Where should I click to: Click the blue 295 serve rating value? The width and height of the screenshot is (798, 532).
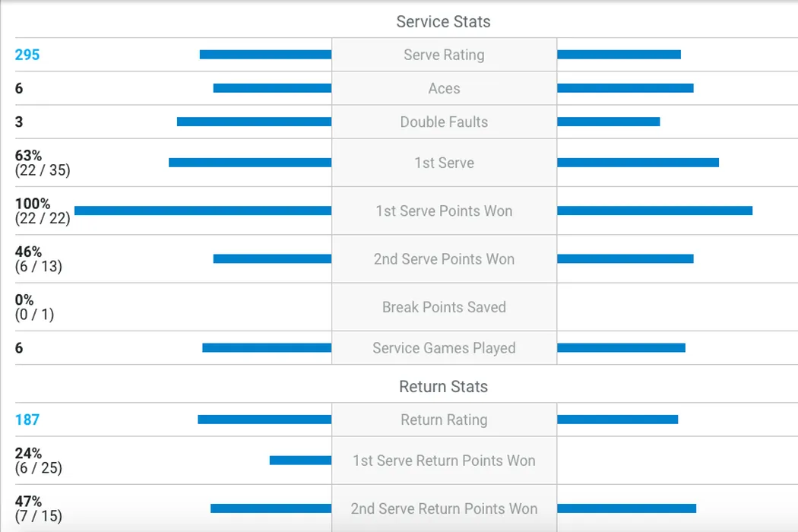[x=27, y=55]
